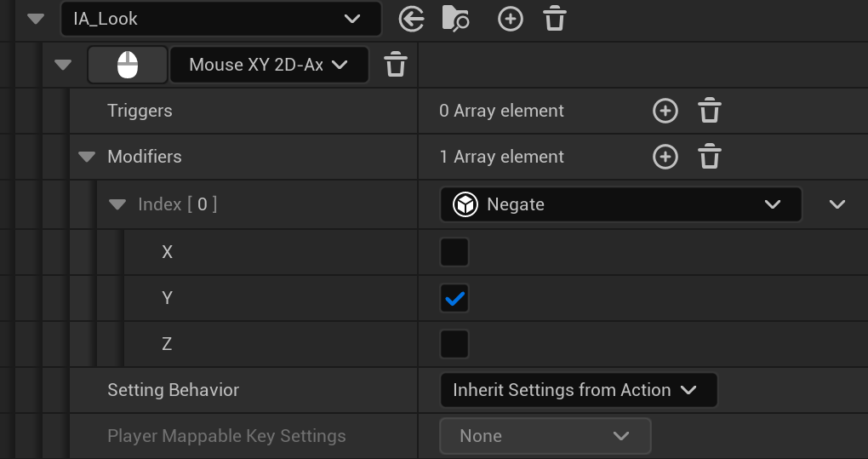Open Setting Behavior inherit settings dropdown
The width and height of the screenshot is (868, 459).
tap(578, 390)
